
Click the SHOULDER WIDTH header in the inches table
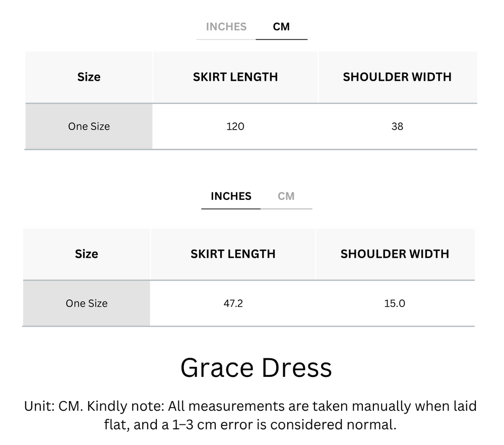[395, 254]
